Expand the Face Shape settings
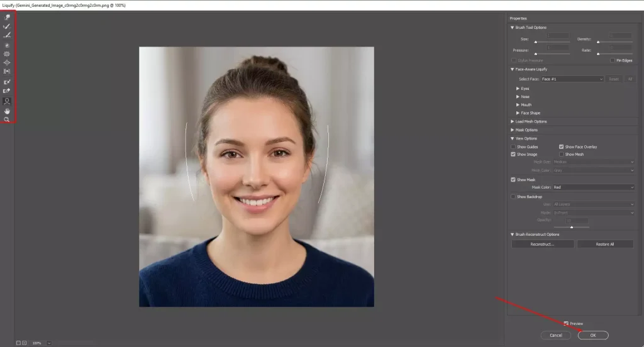 pyautogui.click(x=518, y=113)
